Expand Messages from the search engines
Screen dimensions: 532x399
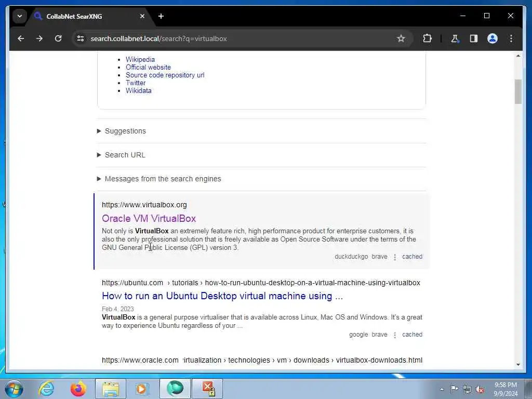[159, 179]
